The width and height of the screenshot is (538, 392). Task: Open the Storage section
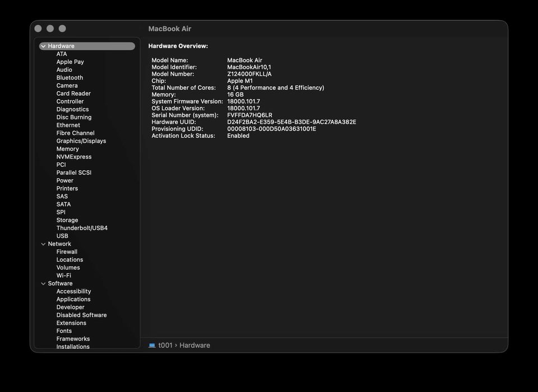pyautogui.click(x=67, y=220)
